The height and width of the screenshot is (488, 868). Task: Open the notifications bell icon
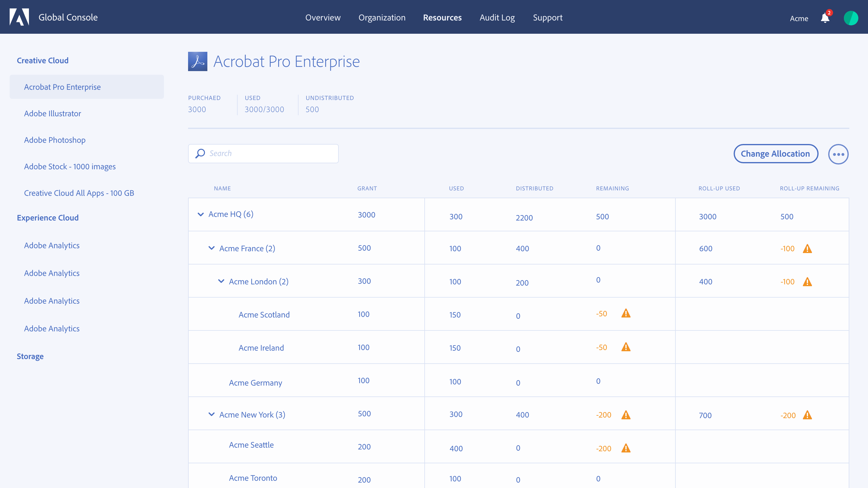(825, 17)
